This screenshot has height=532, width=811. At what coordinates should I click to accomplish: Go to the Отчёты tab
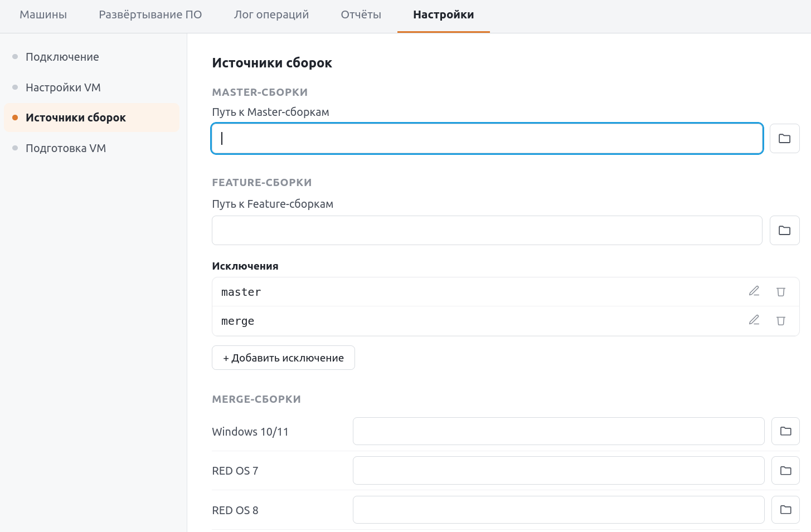tap(361, 15)
